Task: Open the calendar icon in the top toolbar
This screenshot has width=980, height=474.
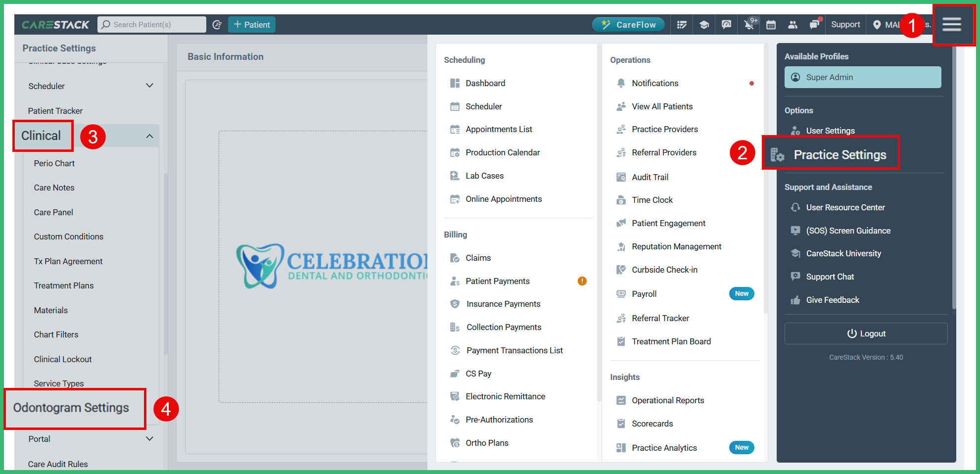Action: click(x=771, y=24)
